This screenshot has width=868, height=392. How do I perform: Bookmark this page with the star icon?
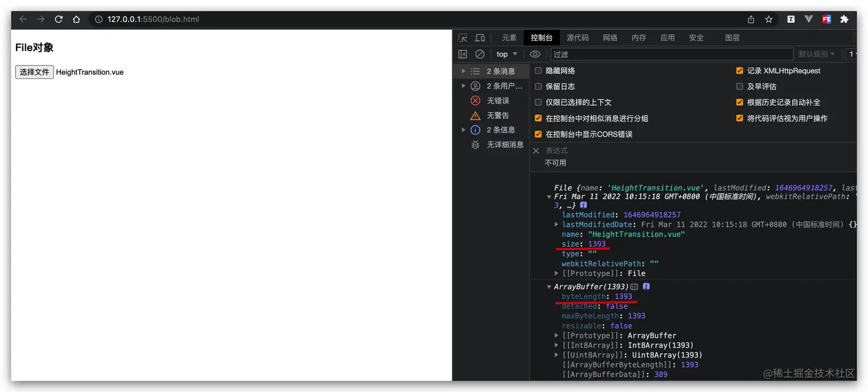coord(769,19)
